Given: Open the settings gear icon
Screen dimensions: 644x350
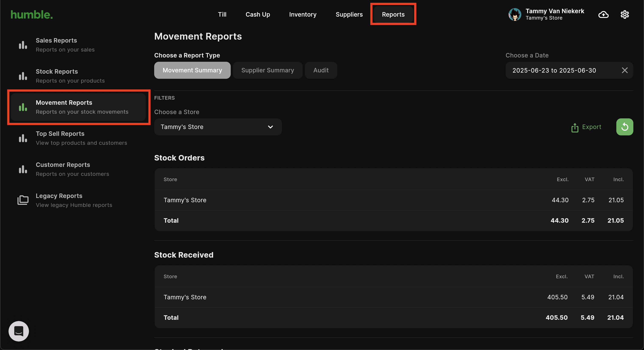Looking at the screenshot, I should (624, 14).
